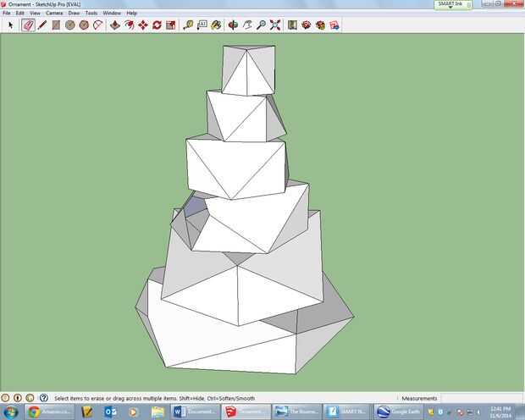The width and height of the screenshot is (525, 420).
Task: Open the Tools menu
Action: [91, 13]
